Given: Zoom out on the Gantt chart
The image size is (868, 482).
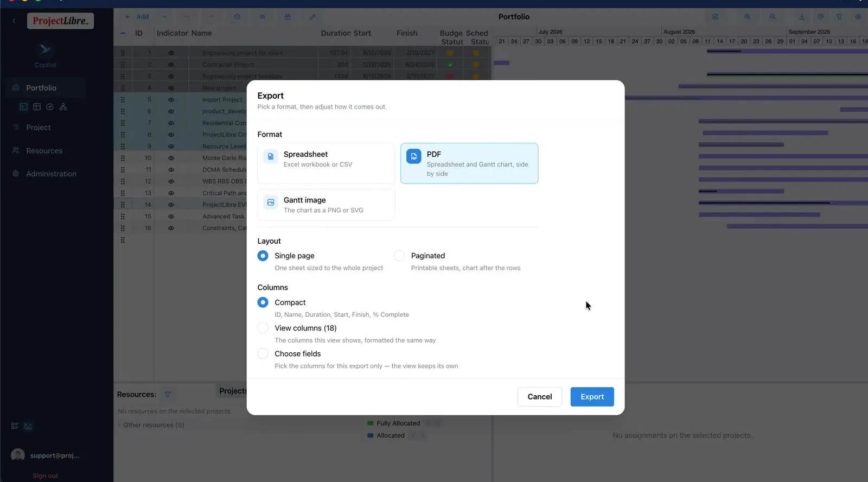Looking at the screenshot, I should (x=773, y=17).
